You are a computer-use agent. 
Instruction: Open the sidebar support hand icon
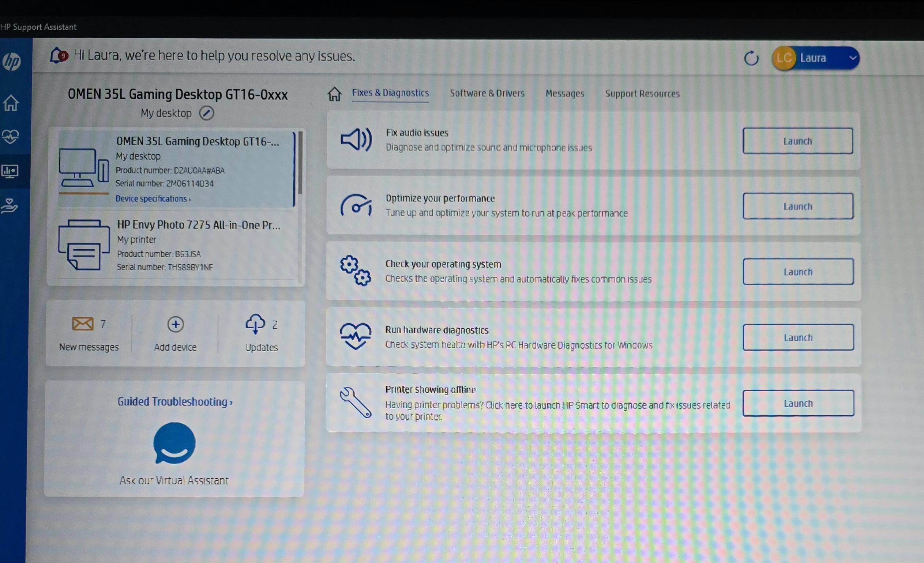tap(10, 206)
